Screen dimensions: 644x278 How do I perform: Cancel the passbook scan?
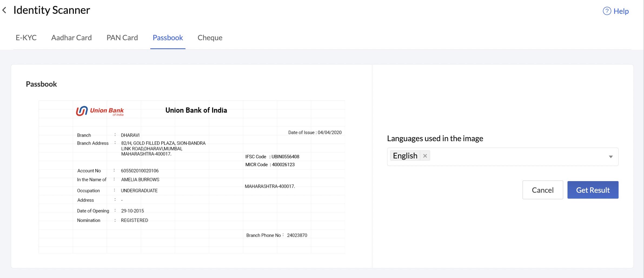point(543,190)
